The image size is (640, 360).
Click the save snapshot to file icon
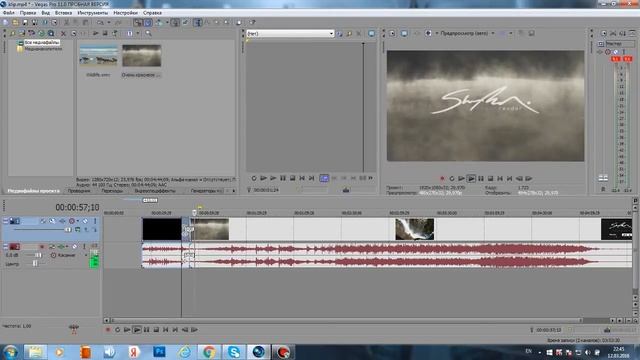(x=531, y=33)
